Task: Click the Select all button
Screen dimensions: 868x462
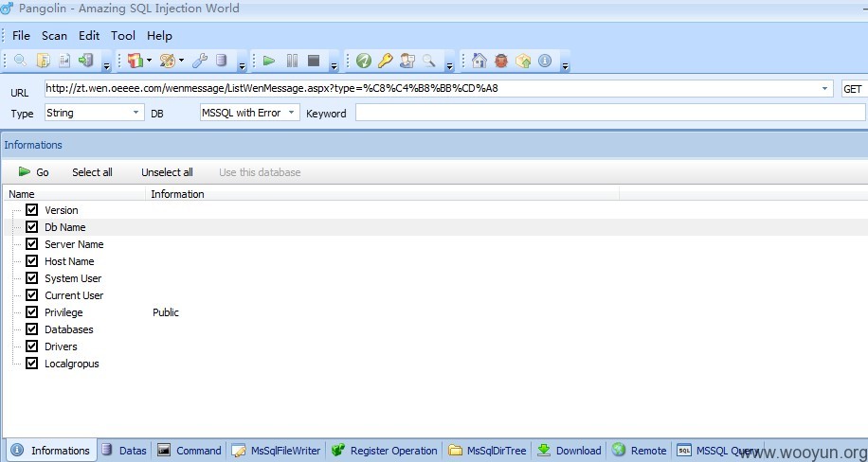Action: pyautogui.click(x=92, y=172)
